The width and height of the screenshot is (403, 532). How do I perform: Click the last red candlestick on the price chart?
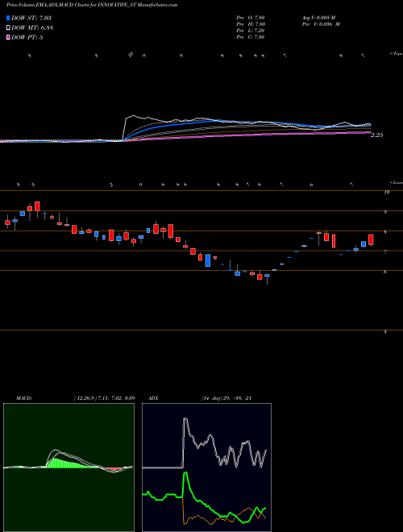[371, 239]
